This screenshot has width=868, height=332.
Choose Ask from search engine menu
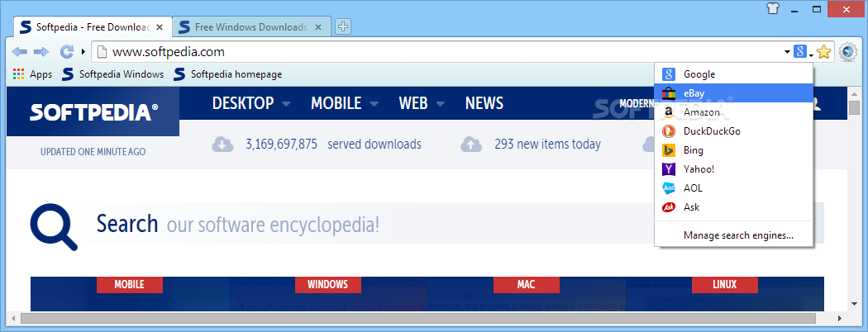[x=733, y=207]
